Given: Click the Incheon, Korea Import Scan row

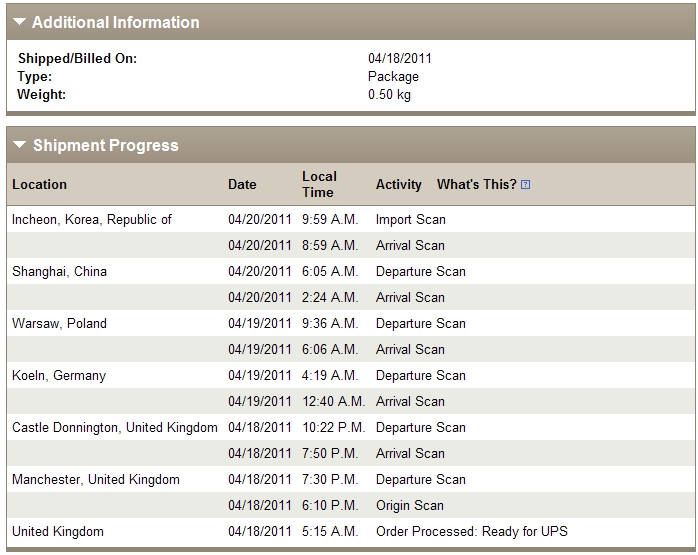Looking at the screenshot, I should pos(351,219).
